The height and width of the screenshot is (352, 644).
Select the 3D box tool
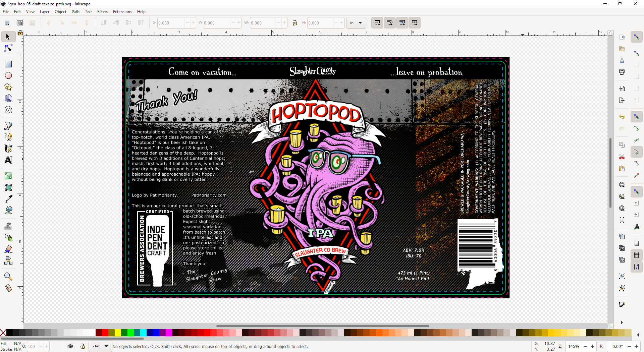(x=8, y=98)
